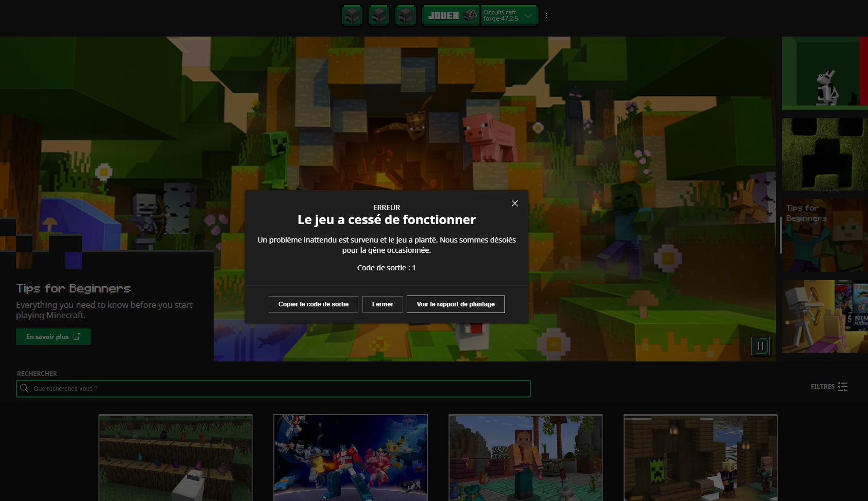Close the error dialog with the X
The width and height of the screenshot is (868, 501).
coord(515,203)
